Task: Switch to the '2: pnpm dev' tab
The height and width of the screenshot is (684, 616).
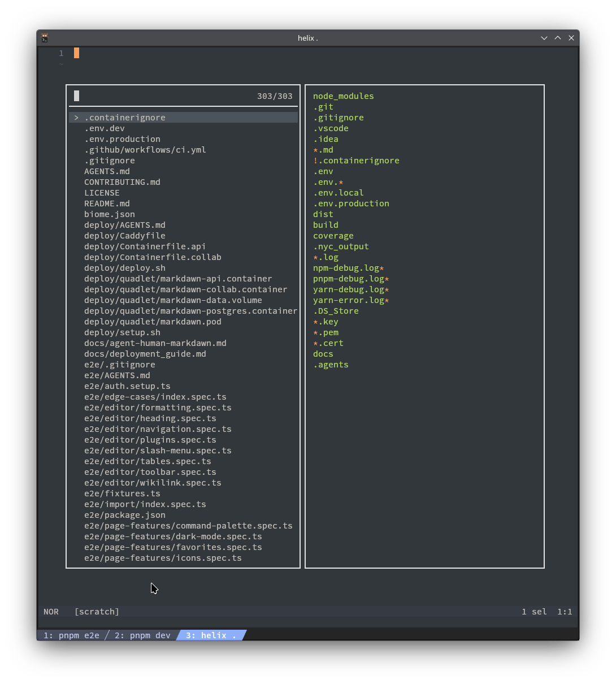Action: (x=142, y=635)
